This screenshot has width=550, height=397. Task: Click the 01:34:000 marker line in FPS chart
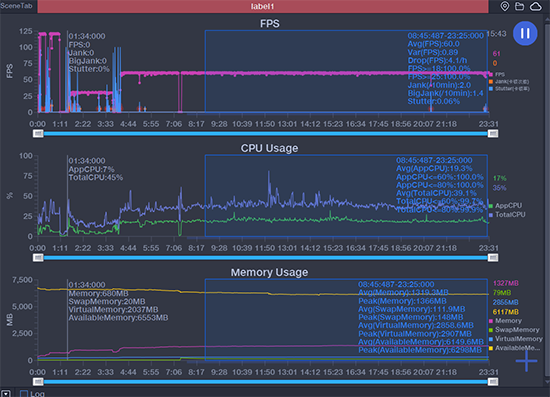tap(67, 71)
